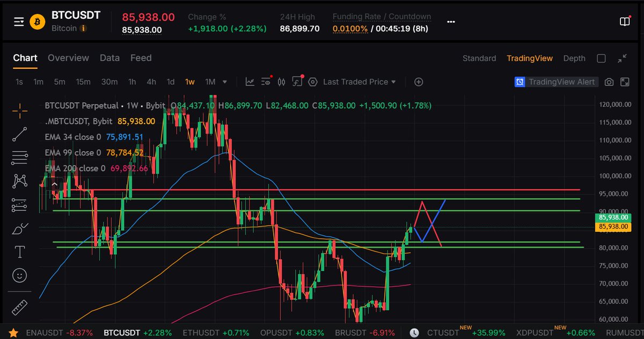Open chart settings hexagon icon
644x339 pixels.
313,82
